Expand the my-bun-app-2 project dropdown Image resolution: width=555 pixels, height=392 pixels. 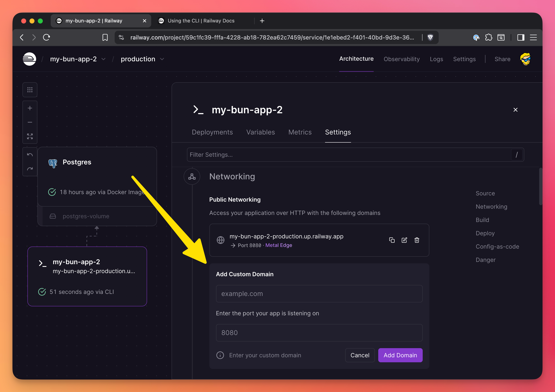103,59
